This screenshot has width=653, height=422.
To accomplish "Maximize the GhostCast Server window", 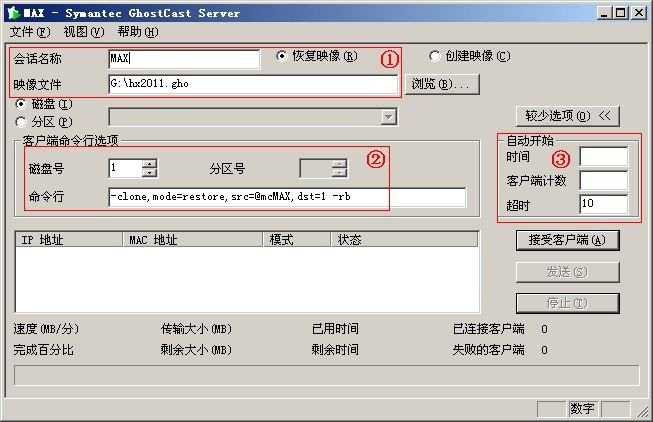I will (x=621, y=13).
